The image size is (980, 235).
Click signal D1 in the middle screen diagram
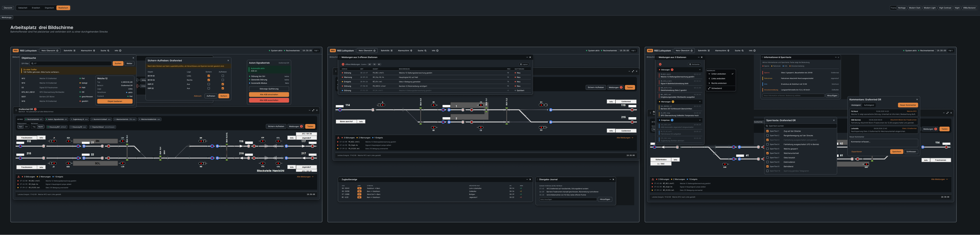coord(541,105)
